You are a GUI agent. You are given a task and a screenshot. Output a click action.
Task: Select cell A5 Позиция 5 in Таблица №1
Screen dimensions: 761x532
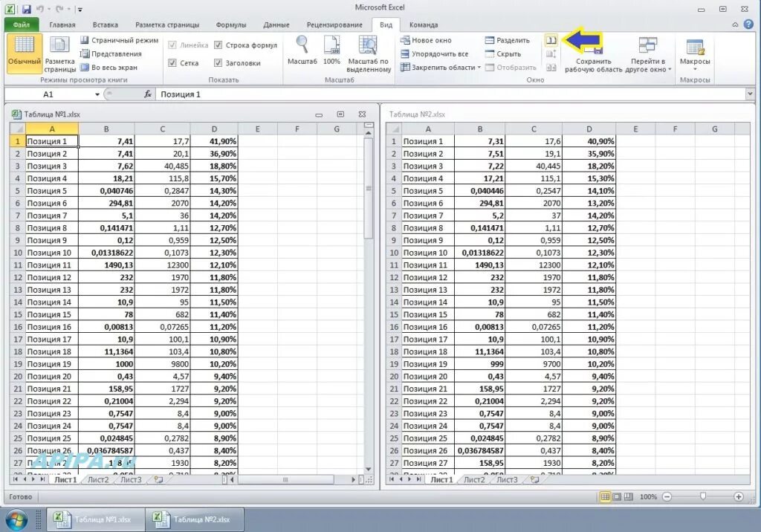pos(52,191)
